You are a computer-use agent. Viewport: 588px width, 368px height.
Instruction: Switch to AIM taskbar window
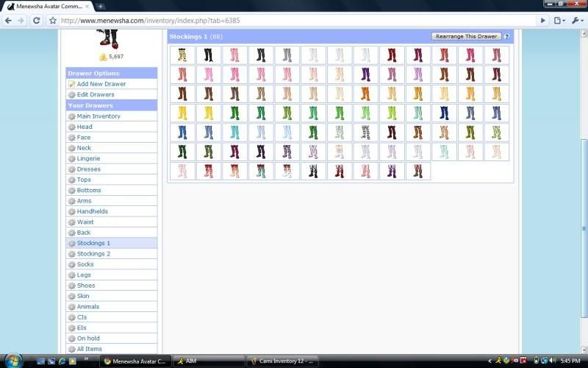(209, 361)
